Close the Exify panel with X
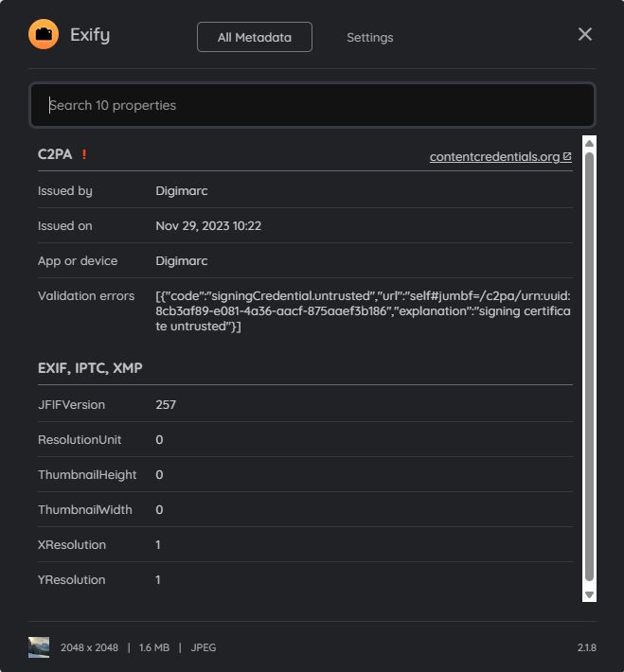Screen dimensions: 624x672 585,34
